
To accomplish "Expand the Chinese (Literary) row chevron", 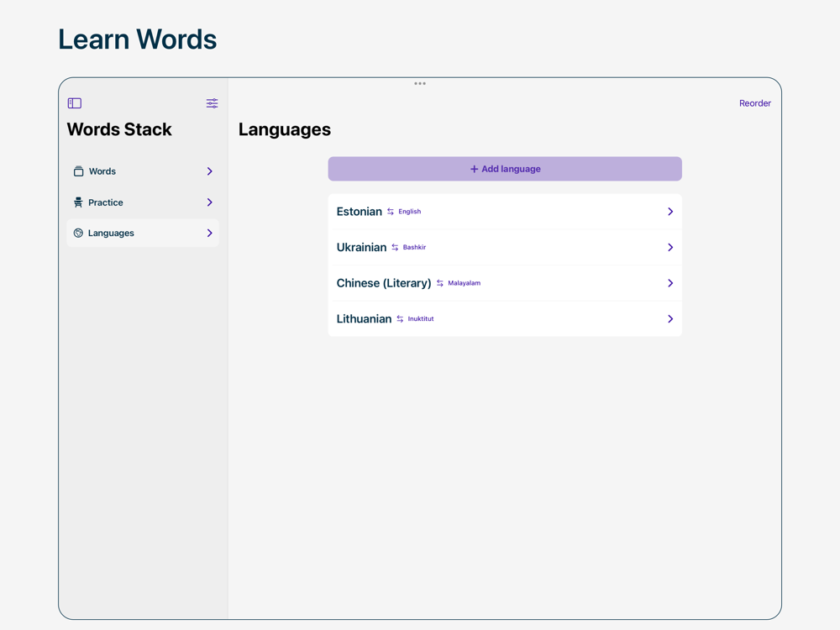I will pyautogui.click(x=670, y=283).
